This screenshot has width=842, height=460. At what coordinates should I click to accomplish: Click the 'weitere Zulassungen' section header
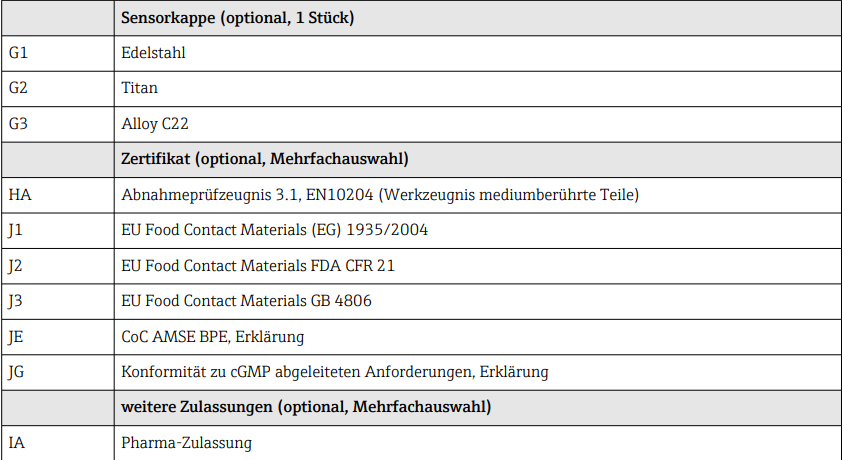tap(306, 407)
